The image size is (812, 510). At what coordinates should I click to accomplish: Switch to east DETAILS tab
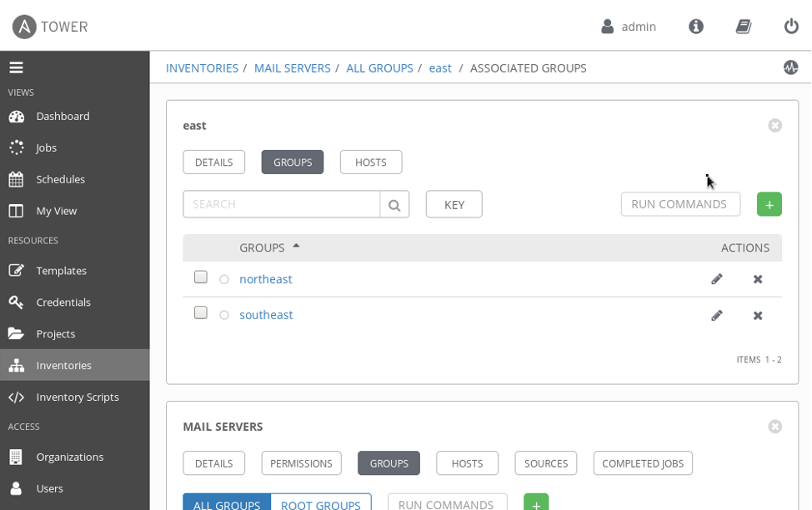tap(214, 162)
